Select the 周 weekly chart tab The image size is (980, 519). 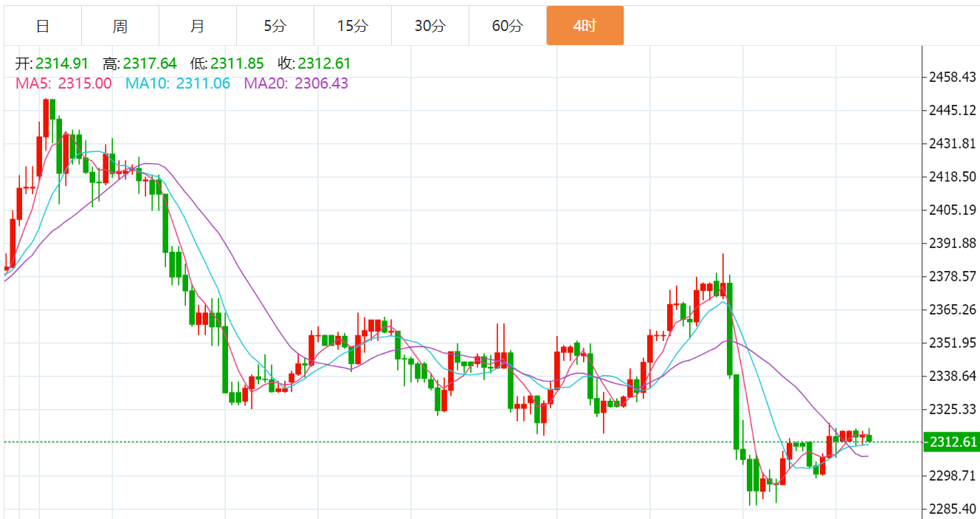tap(120, 26)
